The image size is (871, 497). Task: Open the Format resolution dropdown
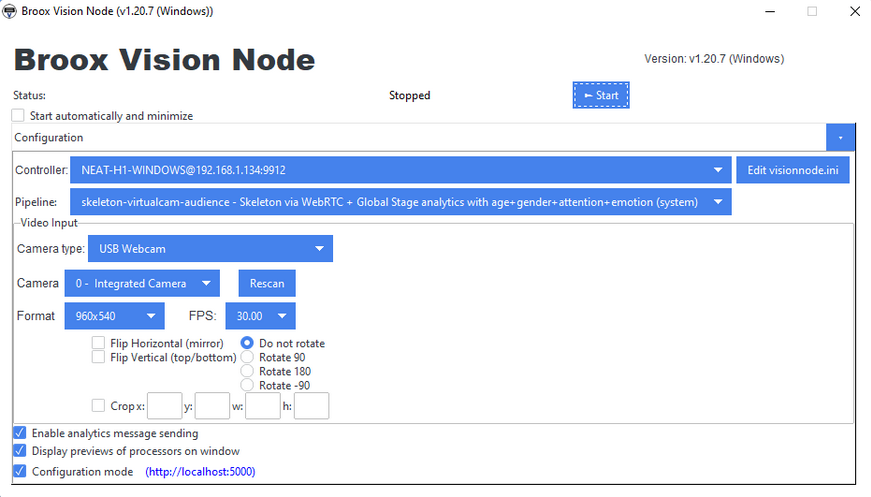pyautogui.click(x=114, y=316)
